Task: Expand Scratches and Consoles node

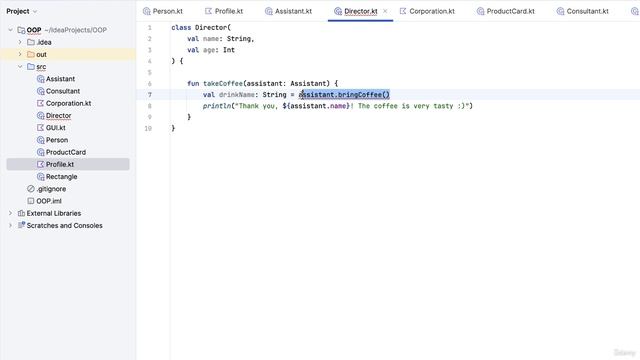Action: [x=11, y=225]
